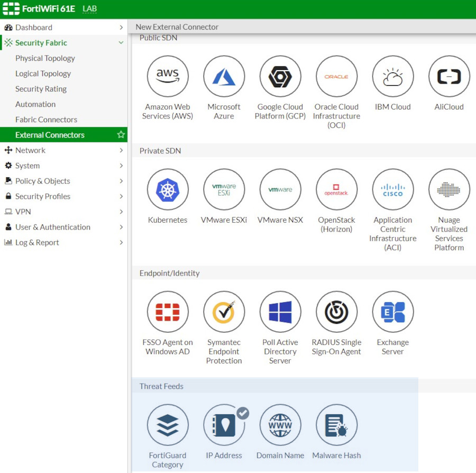Expand the Dashboard menu chevron
Screen dimensions: 476x473
121,28
